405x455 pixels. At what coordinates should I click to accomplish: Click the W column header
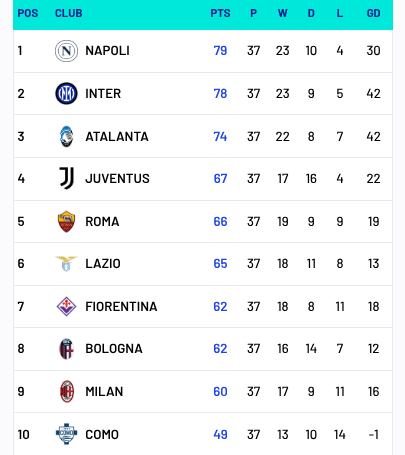tap(283, 13)
